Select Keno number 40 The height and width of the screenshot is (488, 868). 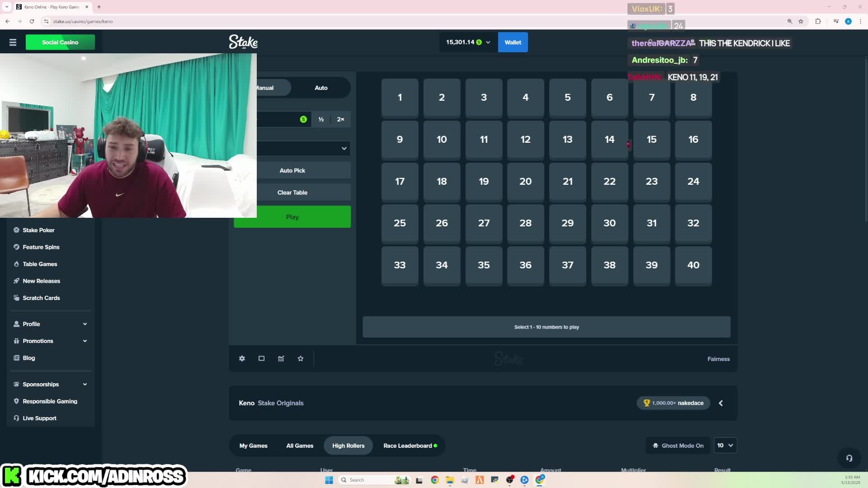pyautogui.click(x=693, y=265)
